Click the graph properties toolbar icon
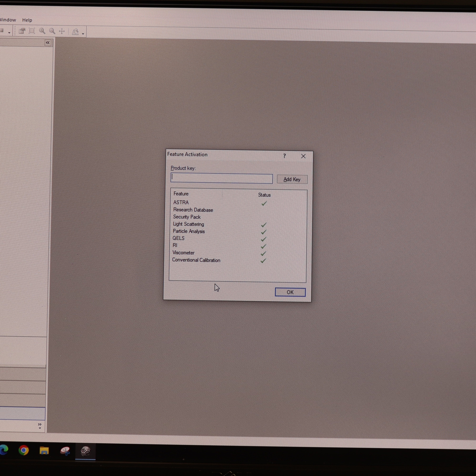This screenshot has height=476, width=476. 22,31
